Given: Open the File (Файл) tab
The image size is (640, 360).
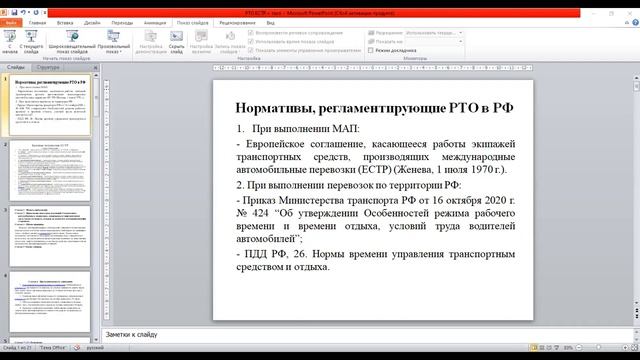Looking at the screenshot, I should [x=11, y=23].
